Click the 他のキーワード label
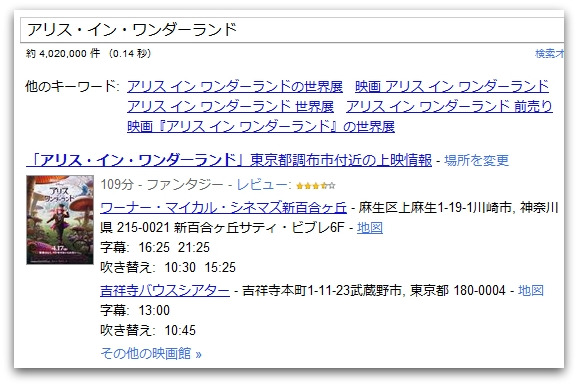578x386 pixels. (72, 87)
